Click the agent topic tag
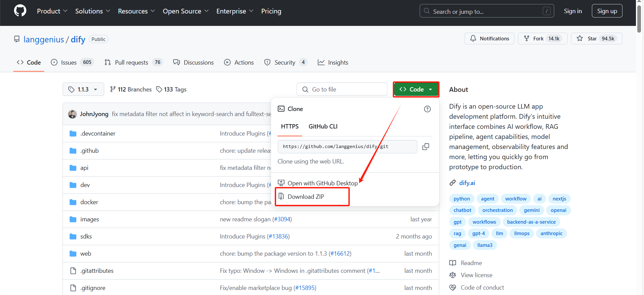Screen dimensions: 644x295 487,199
